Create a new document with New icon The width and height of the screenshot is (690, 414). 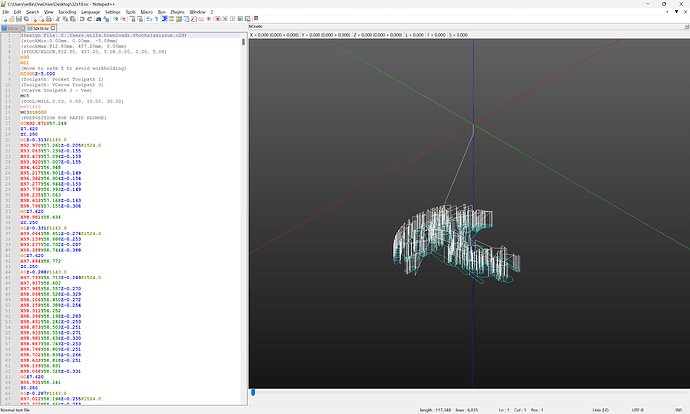click(x=4, y=19)
